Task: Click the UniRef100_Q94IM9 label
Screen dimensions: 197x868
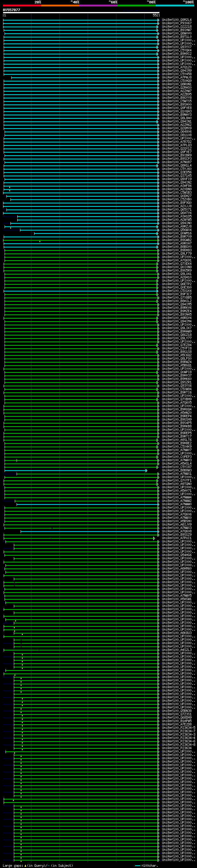Action: point(176,71)
